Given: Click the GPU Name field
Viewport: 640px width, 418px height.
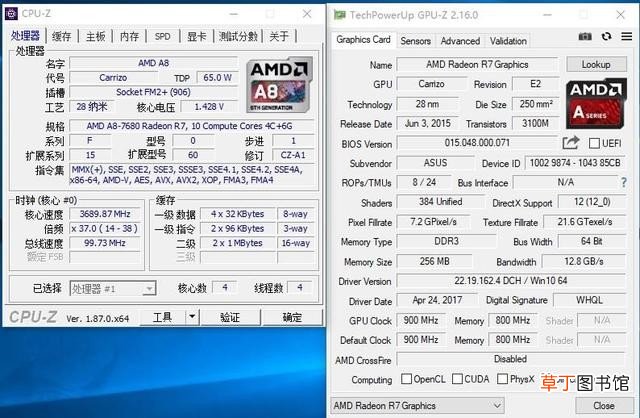Looking at the screenshot, I should (x=477, y=64).
